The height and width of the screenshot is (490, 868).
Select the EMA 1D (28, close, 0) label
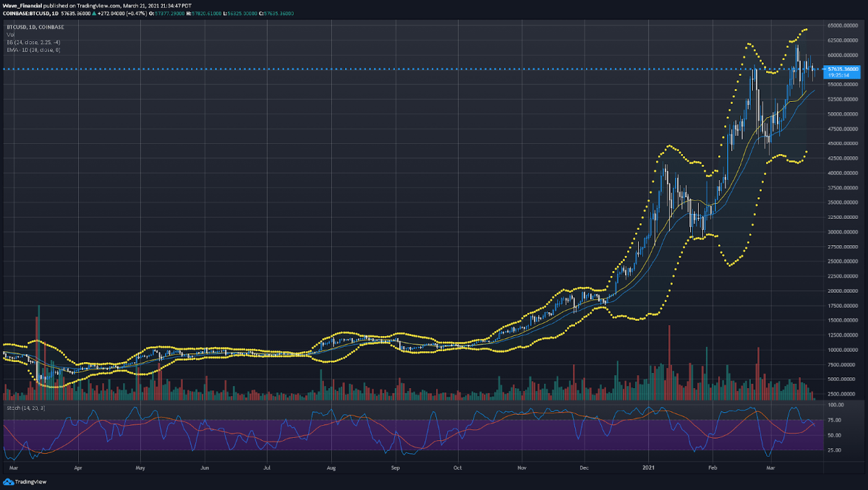(x=33, y=49)
